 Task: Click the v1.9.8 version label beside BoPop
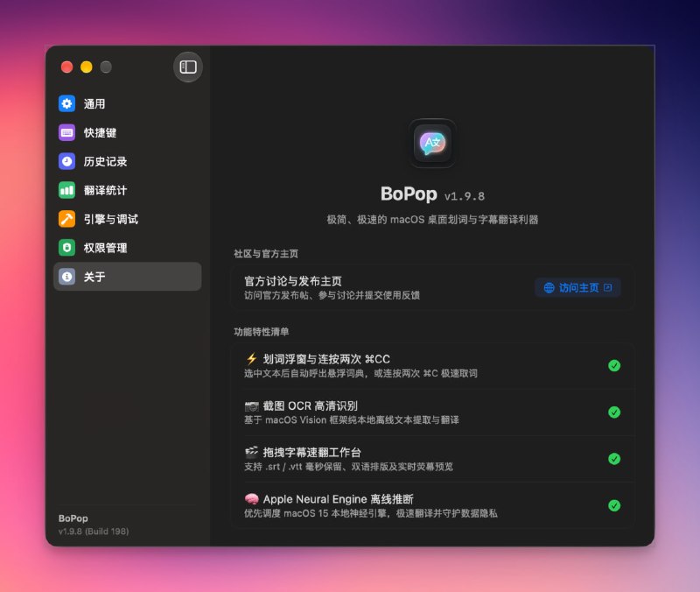tap(465, 196)
